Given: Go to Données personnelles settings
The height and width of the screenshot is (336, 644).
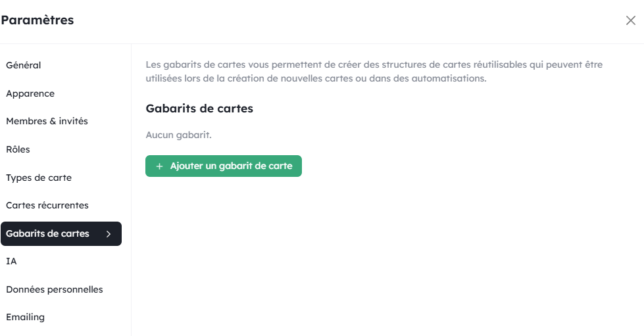Looking at the screenshot, I should click(x=55, y=289).
